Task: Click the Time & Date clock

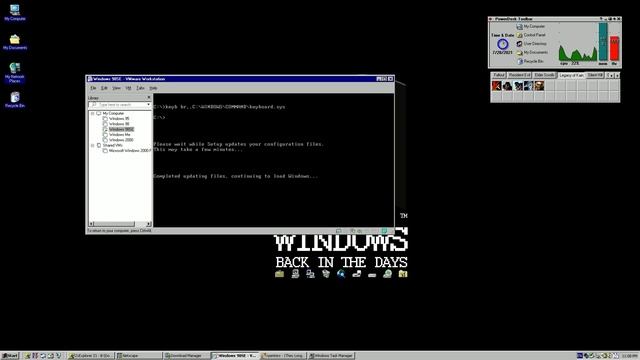Action: (502, 44)
